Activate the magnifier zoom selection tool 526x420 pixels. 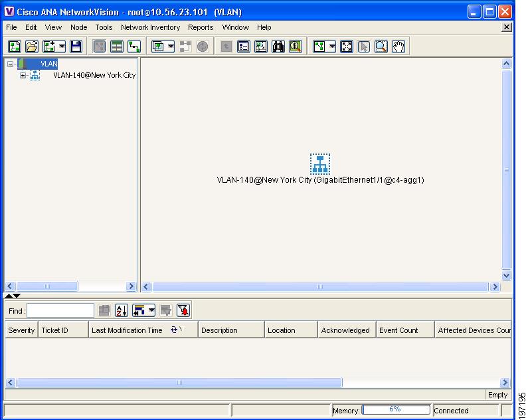click(x=381, y=47)
